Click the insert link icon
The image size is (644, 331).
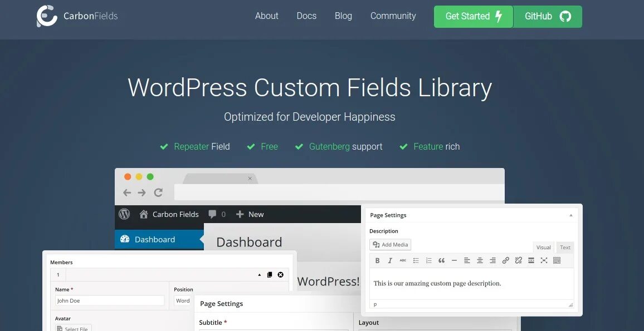pos(506,260)
